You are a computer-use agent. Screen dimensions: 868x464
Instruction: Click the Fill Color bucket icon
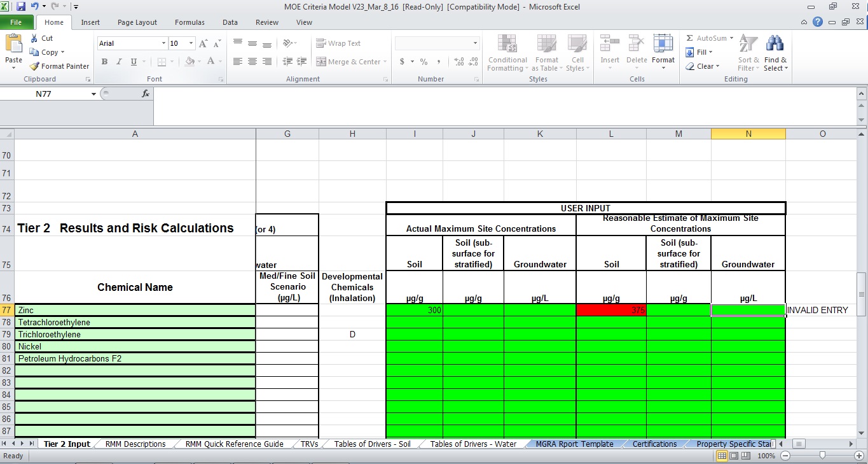tap(189, 62)
